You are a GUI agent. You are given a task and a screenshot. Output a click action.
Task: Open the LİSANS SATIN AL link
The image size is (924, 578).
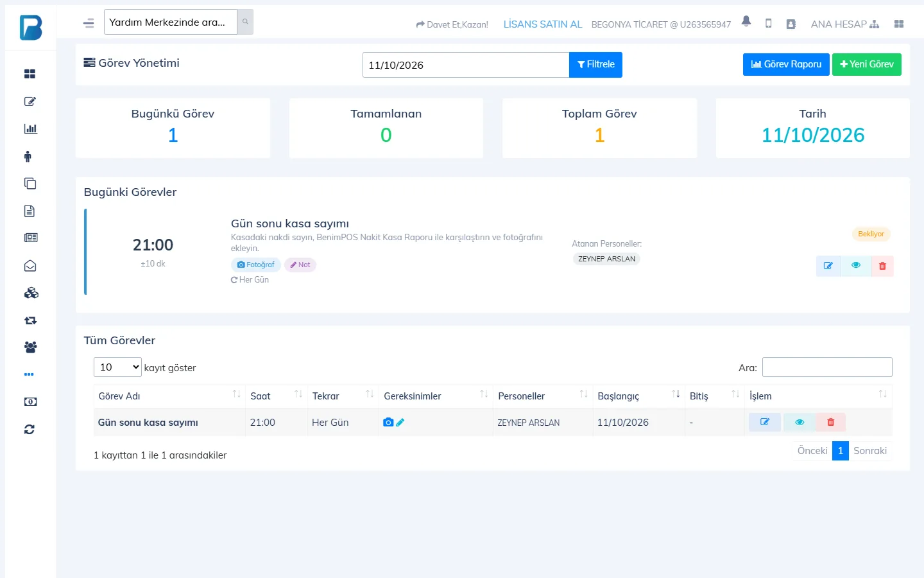543,24
